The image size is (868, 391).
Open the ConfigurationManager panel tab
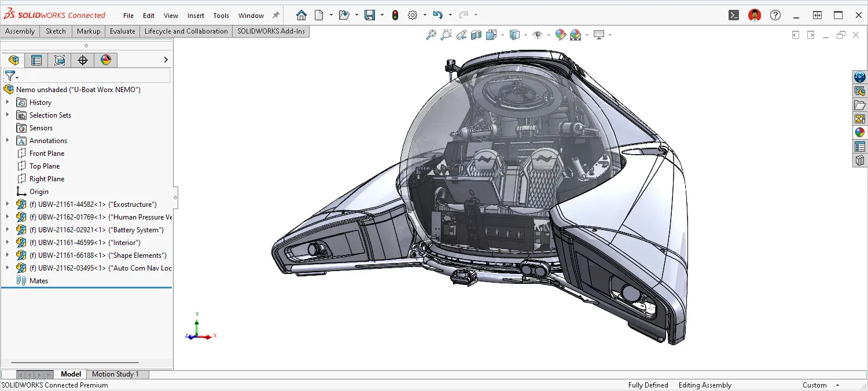point(60,60)
